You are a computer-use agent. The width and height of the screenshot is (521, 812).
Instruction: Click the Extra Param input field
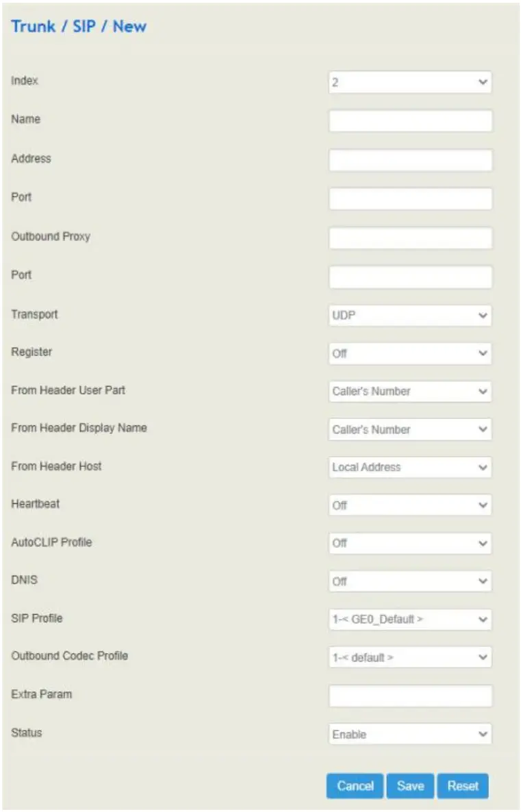tap(409, 695)
